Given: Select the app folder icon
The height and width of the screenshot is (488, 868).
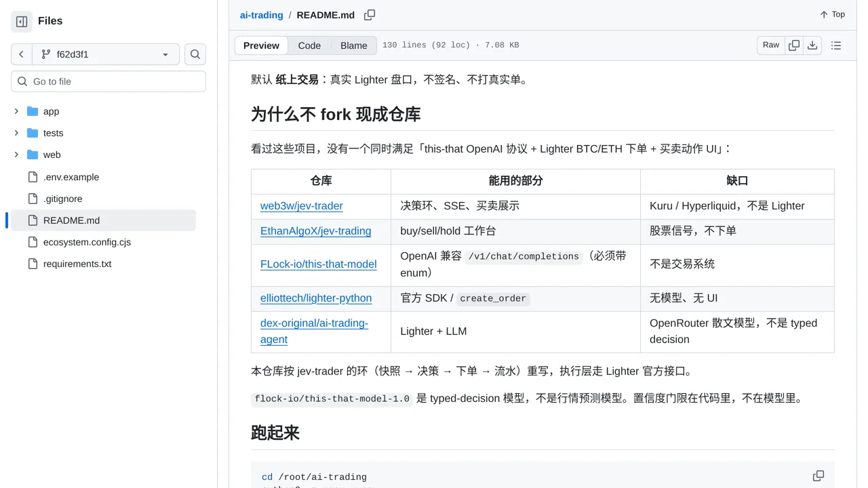Looking at the screenshot, I should point(33,111).
